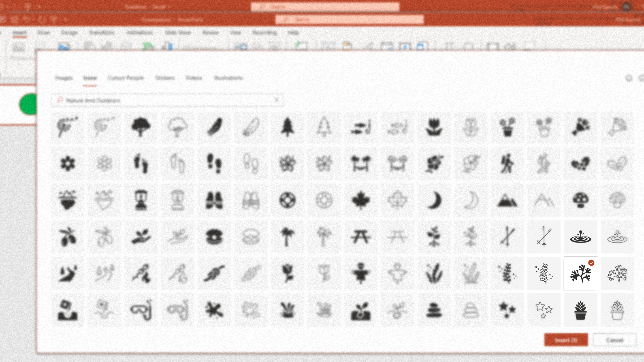This screenshot has height=362, width=644.
Task: Pick the outline three stars icon
Action: (544, 310)
